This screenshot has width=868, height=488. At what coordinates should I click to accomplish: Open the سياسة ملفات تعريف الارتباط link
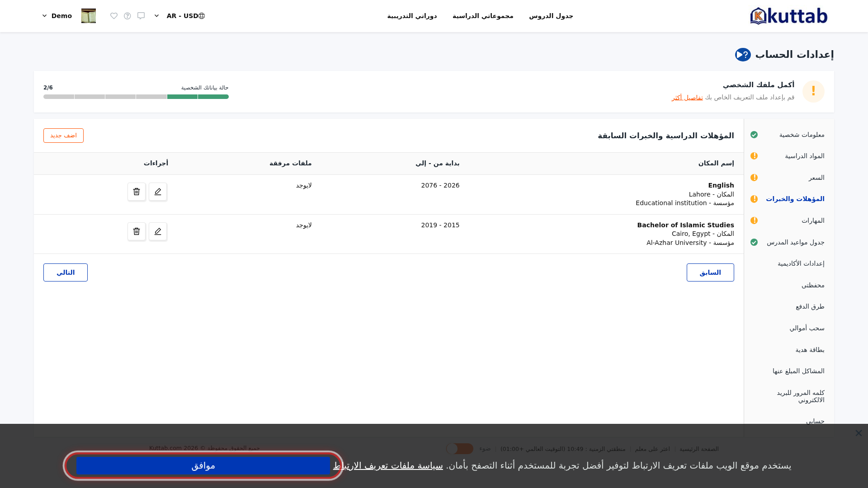(388, 465)
